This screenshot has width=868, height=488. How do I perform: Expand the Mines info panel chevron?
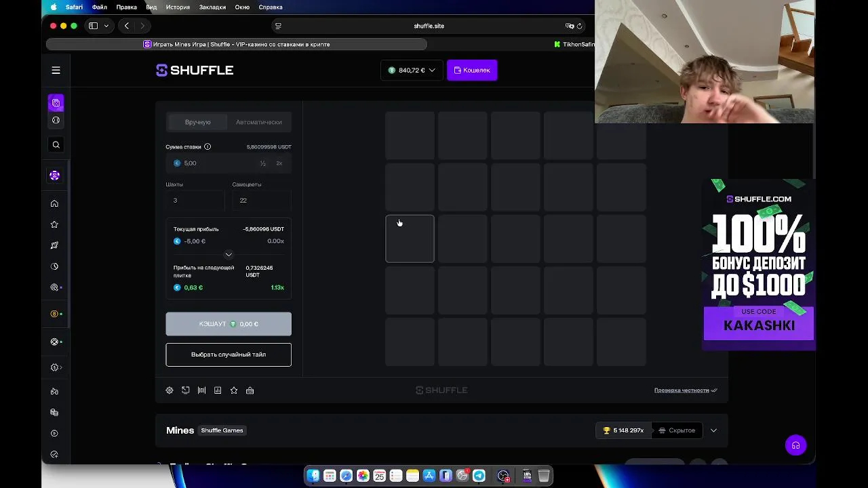713,430
